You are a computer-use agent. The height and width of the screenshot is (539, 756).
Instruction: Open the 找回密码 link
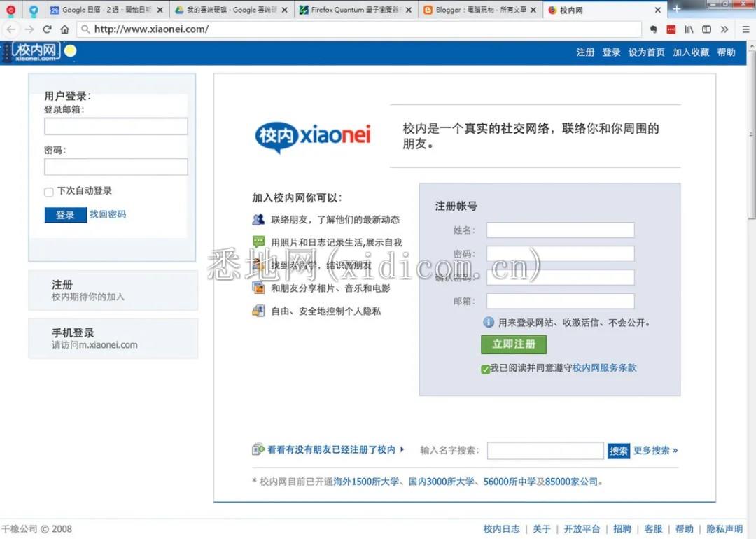[x=108, y=214]
